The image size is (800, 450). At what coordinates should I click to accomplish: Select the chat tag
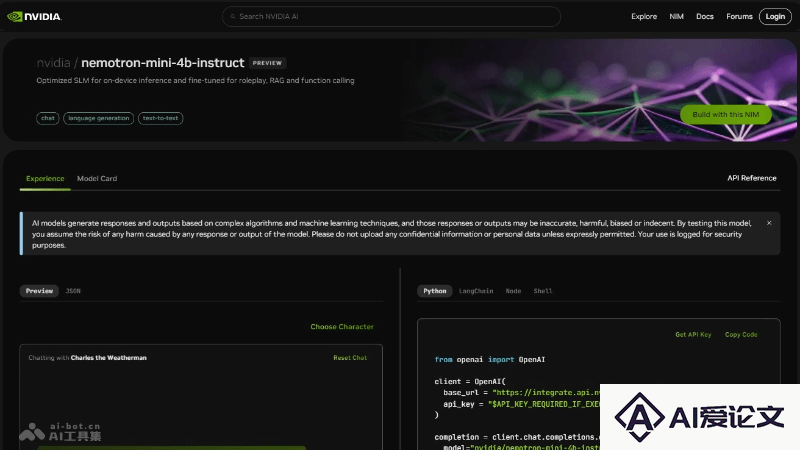pos(47,118)
